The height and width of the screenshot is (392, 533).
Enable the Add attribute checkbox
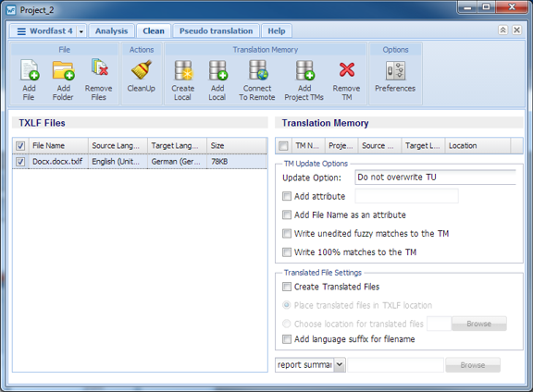(x=287, y=196)
